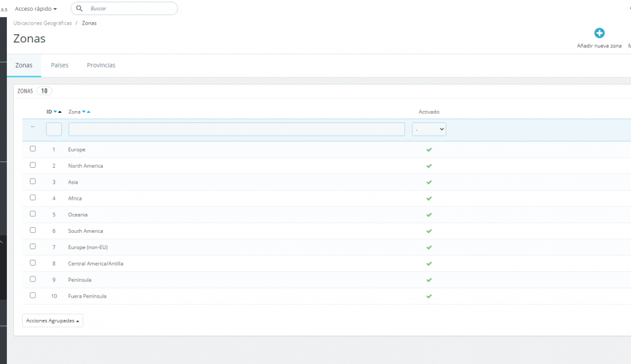The image size is (631, 364).
Task: Expand the Acciones Agrupadas menu
Action: (52, 320)
